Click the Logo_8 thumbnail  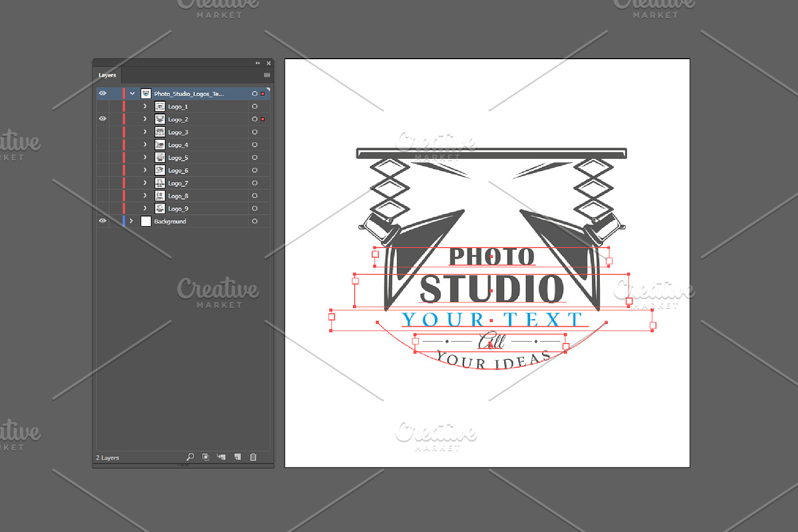tap(160, 196)
